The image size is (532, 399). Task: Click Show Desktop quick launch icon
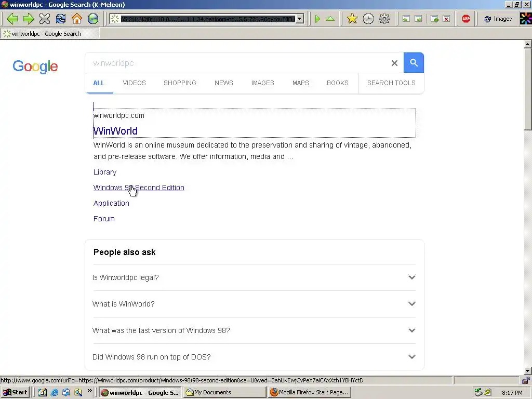click(43, 393)
